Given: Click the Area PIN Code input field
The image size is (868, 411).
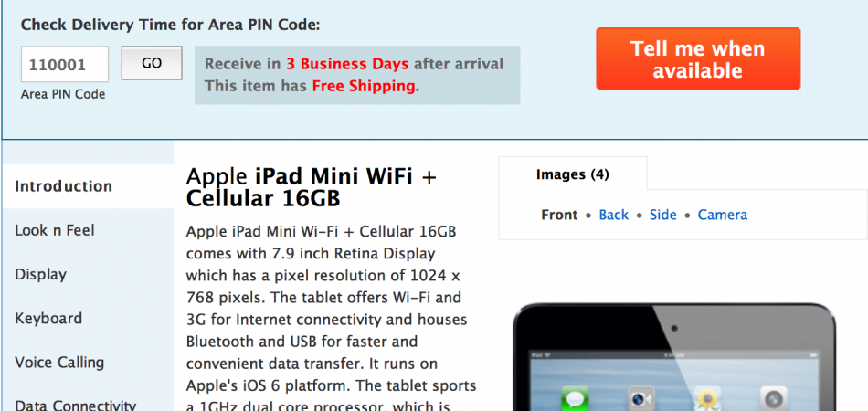Looking at the screenshot, I should coord(65,64).
